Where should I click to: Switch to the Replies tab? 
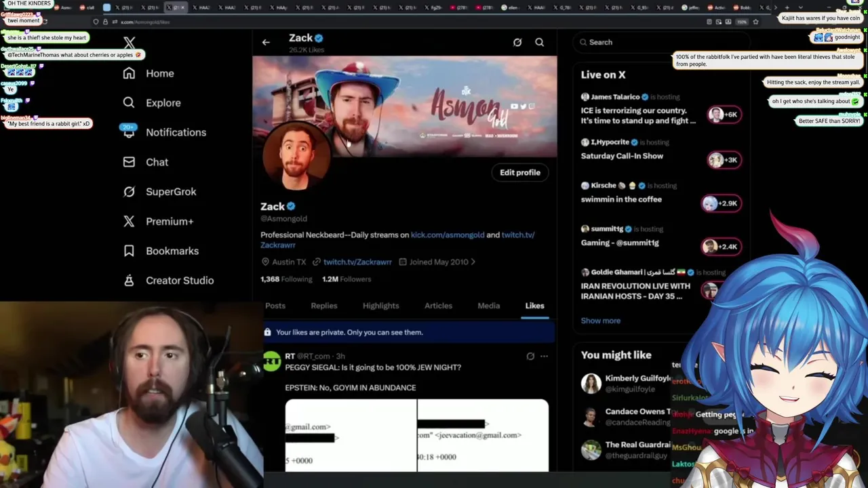(324, 306)
